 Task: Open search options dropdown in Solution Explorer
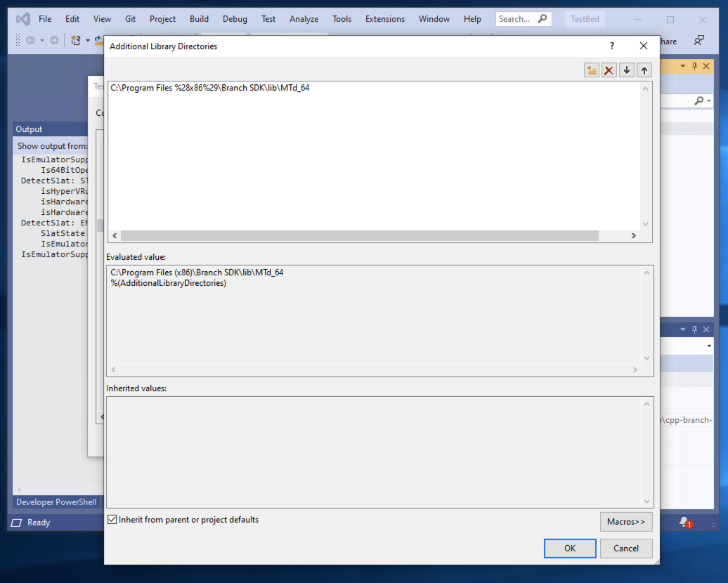click(709, 100)
